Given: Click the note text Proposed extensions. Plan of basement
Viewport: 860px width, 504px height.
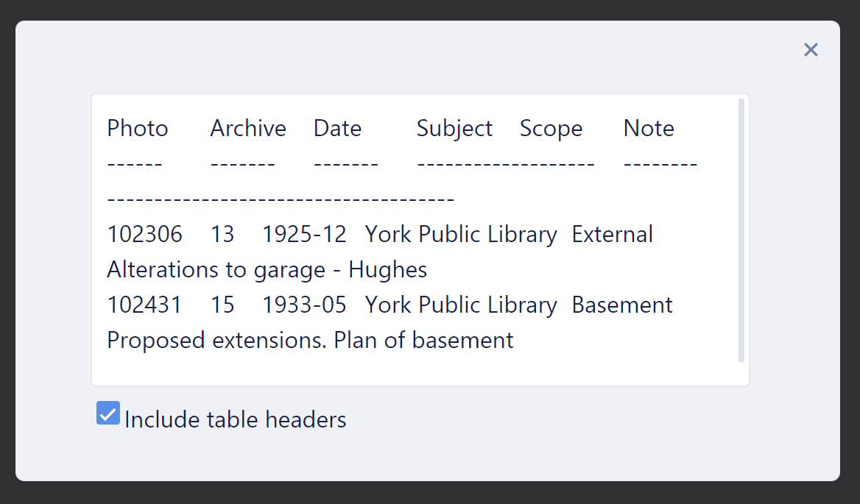Looking at the screenshot, I should [310, 340].
